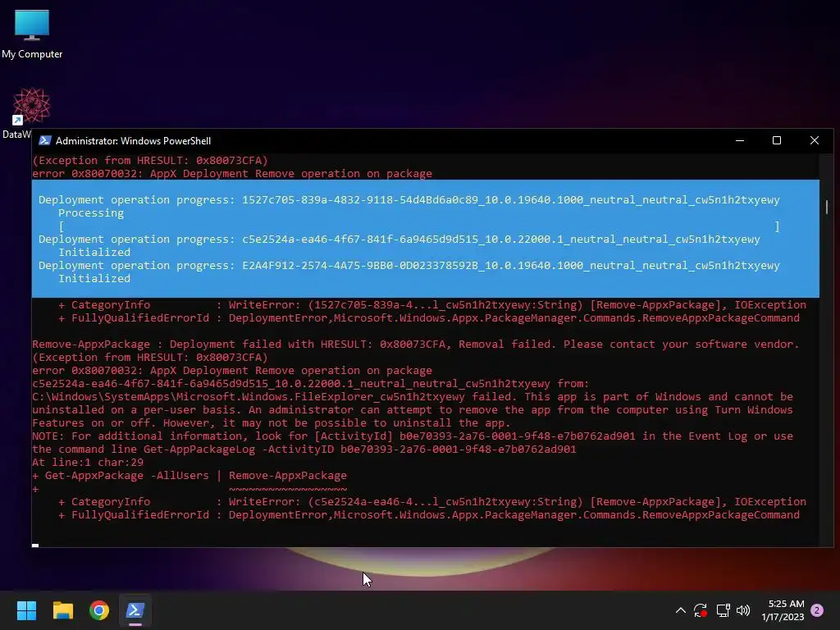The height and width of the screenshot is (630, 840).
Task: Click the blinking cursor at console bottom
Action: click(35, 546)
